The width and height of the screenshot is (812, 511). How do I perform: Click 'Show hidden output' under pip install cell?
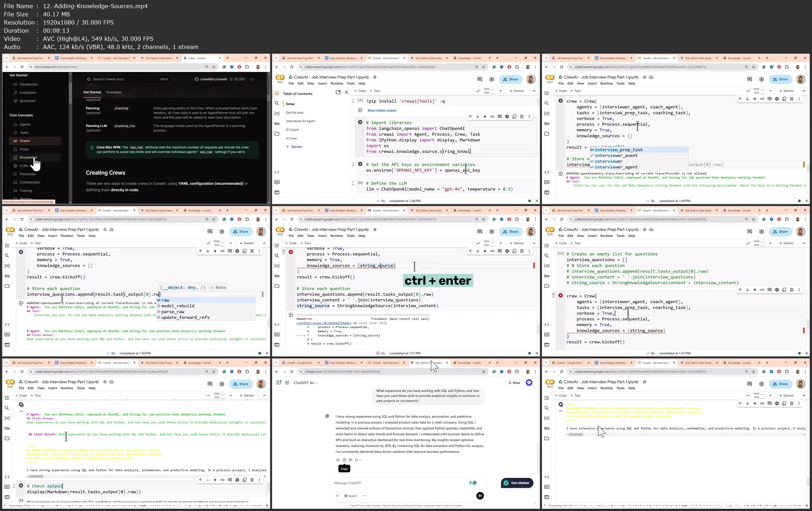click(x=382, y=110)
